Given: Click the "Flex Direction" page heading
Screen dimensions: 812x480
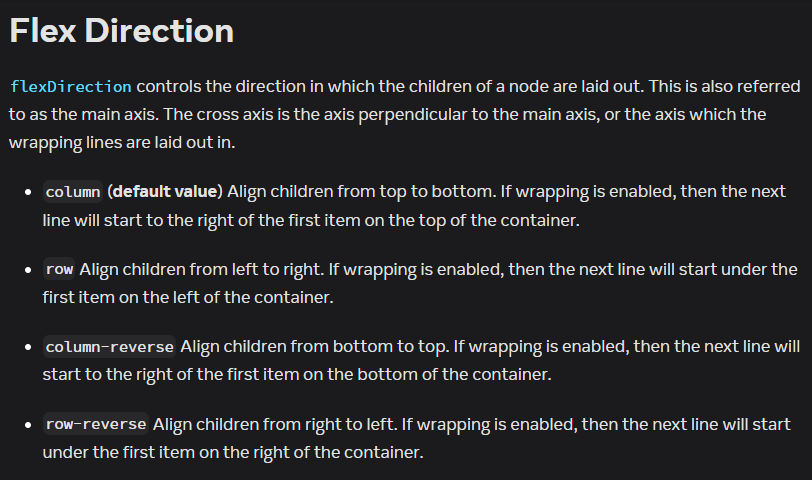Looking at the screenshot, I should coord(121,30).
